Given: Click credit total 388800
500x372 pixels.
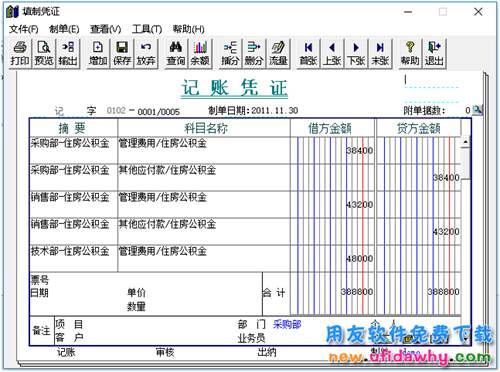Looking at the screenshot, I should [x=443, y=292].
